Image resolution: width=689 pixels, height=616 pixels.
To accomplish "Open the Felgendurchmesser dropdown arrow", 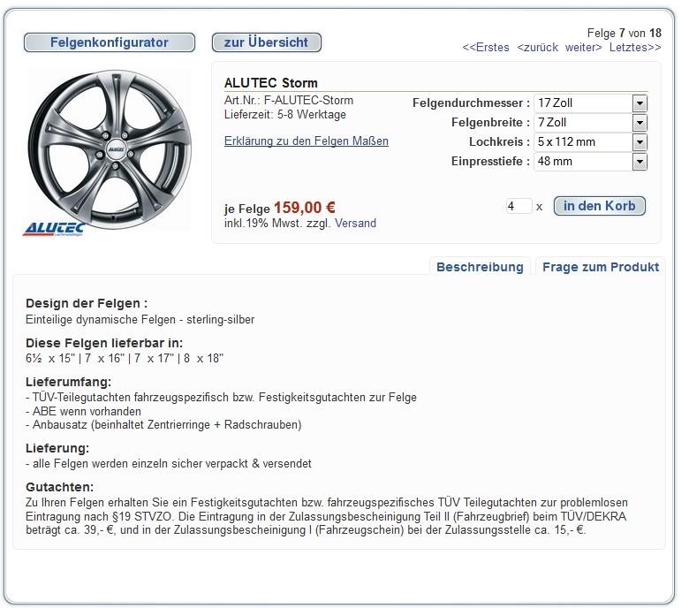I will [640, 103].
